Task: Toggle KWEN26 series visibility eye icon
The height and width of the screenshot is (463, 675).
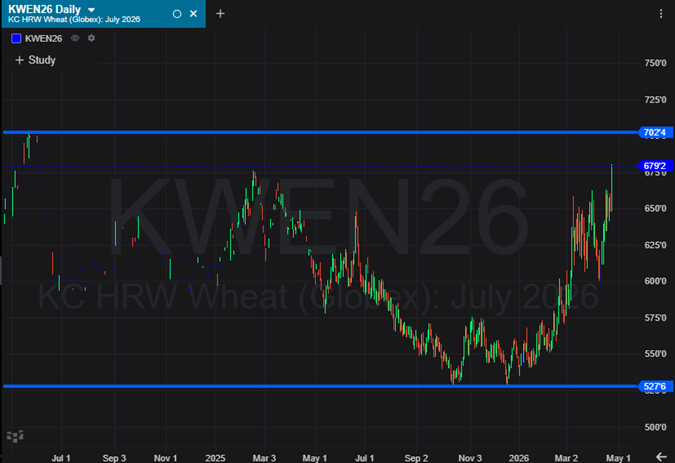Action: (x=75, y=38)
